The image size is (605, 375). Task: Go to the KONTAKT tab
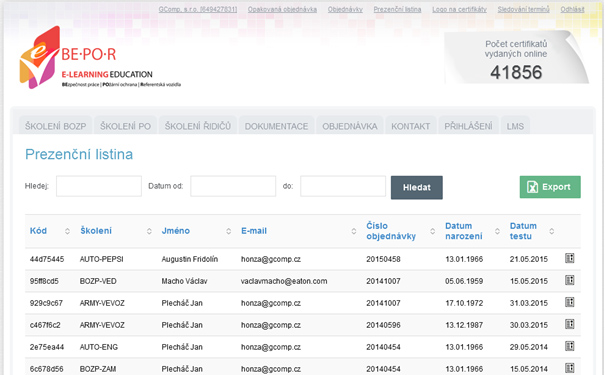(411, 126)
